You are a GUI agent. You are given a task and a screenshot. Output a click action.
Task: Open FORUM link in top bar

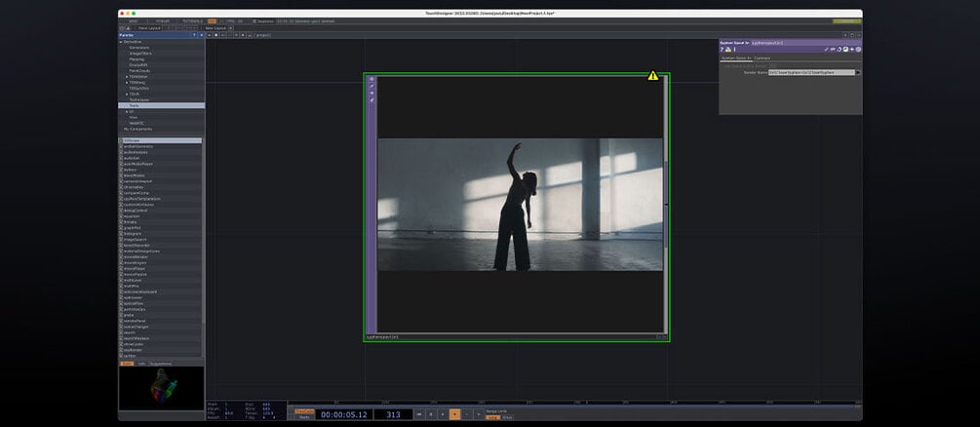163,21
